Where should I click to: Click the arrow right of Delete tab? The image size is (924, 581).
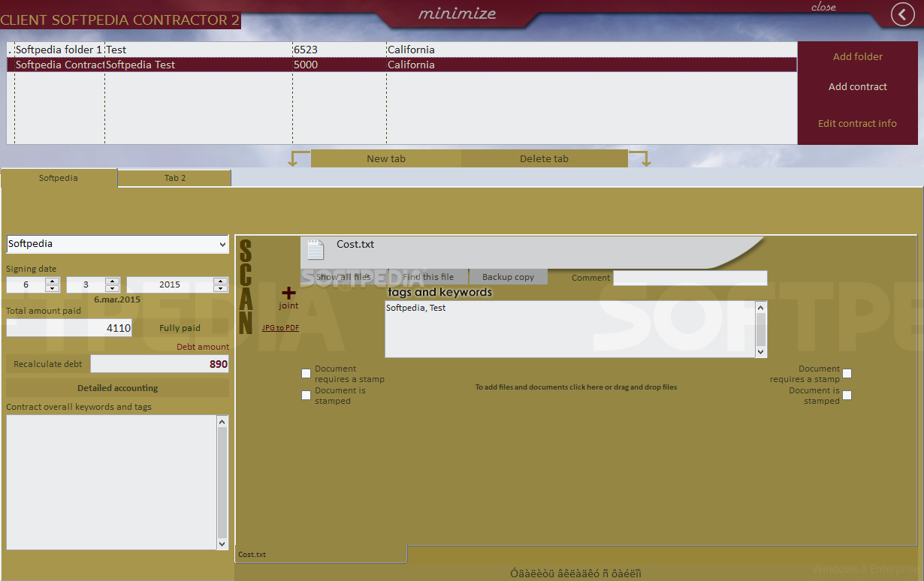point(640,158)
